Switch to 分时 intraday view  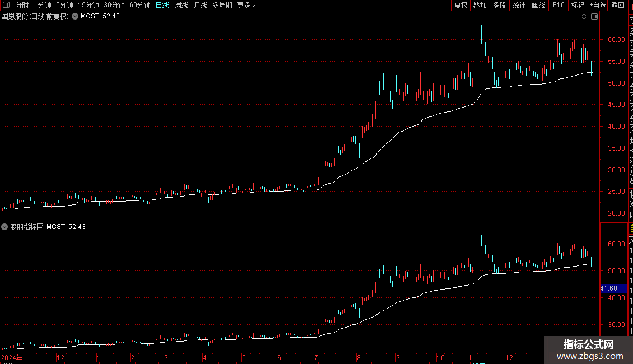pyautogui.click(x=22, y=5)
